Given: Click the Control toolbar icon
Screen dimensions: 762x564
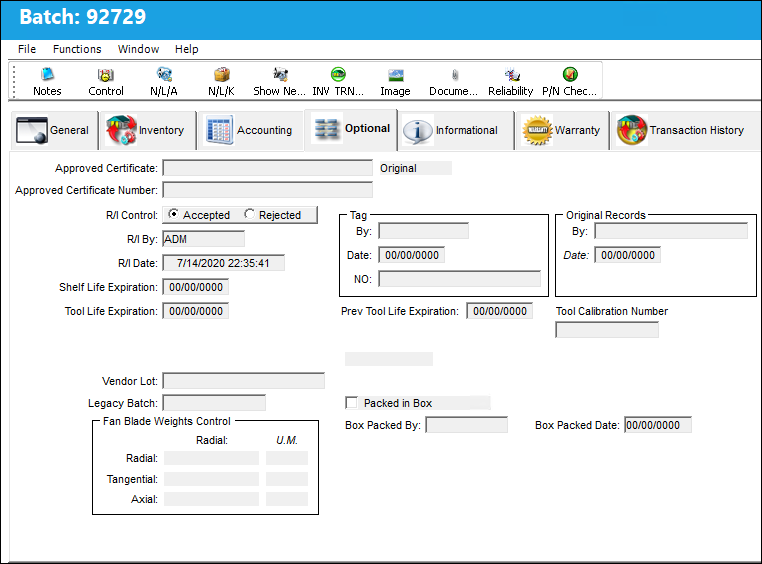Looking at the screenshot, I should click(x=105, y=81).
